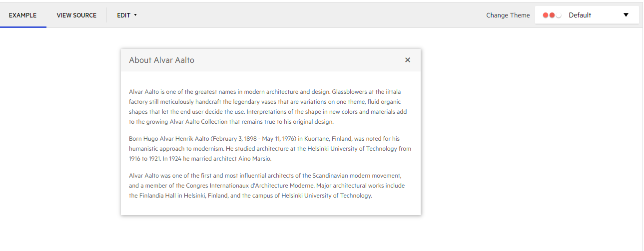Screen dimensions: 644x251
Task: Close the About Alvar Aalto dialog
Action: point(408,60)
